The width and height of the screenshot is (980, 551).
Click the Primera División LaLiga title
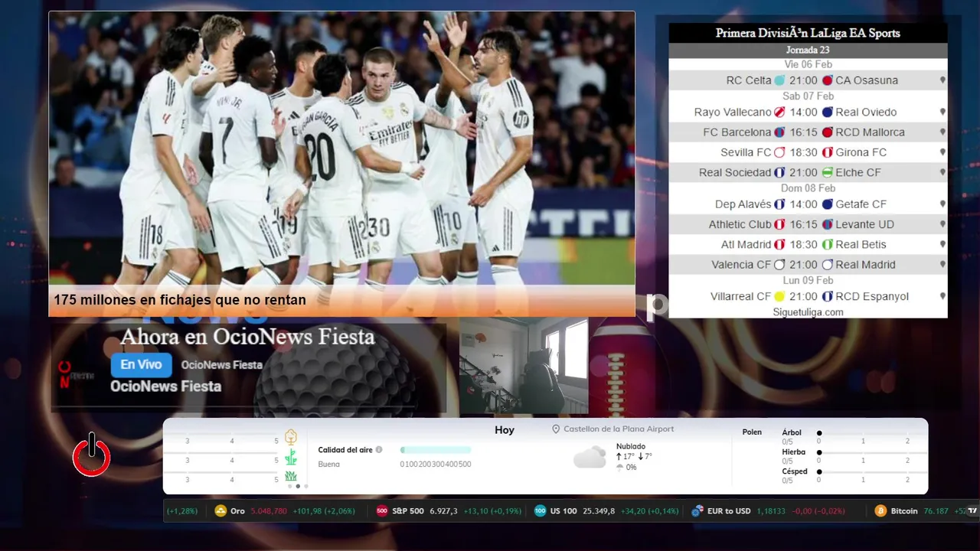point(808,33)
